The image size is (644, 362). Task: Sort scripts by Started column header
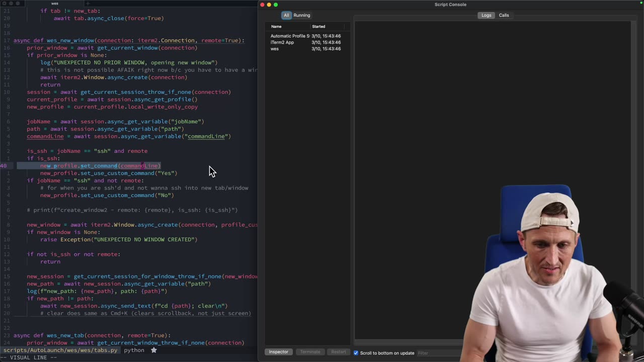318,26
